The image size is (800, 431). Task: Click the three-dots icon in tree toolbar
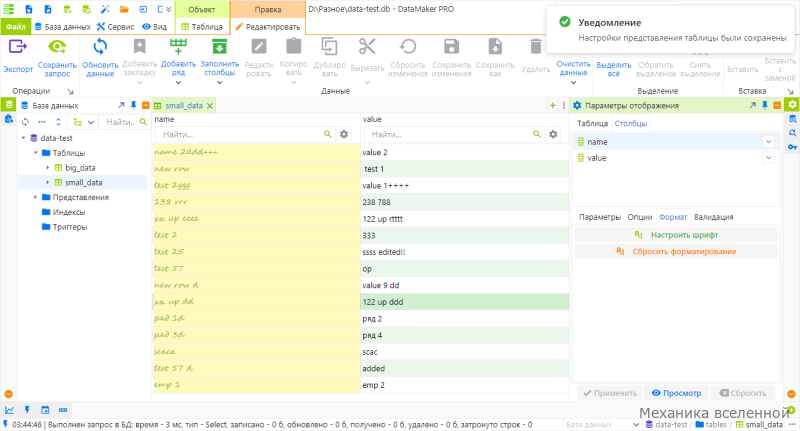click(42, 122)
